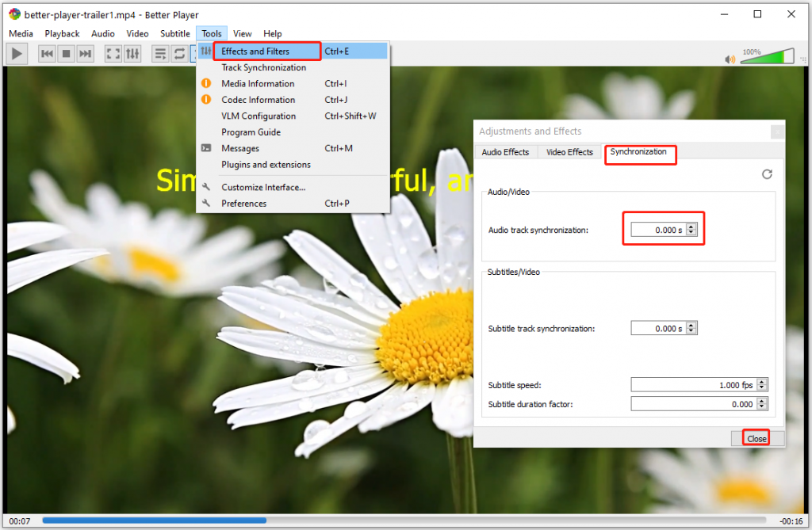Switch to the Video Effects tab
Screen dimensions: 812x530
coord(569,152)
